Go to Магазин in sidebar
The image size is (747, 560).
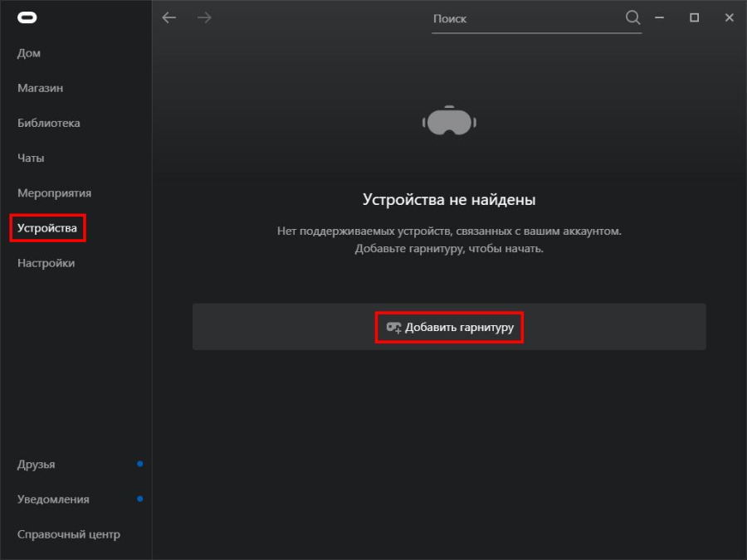point(40,88)
